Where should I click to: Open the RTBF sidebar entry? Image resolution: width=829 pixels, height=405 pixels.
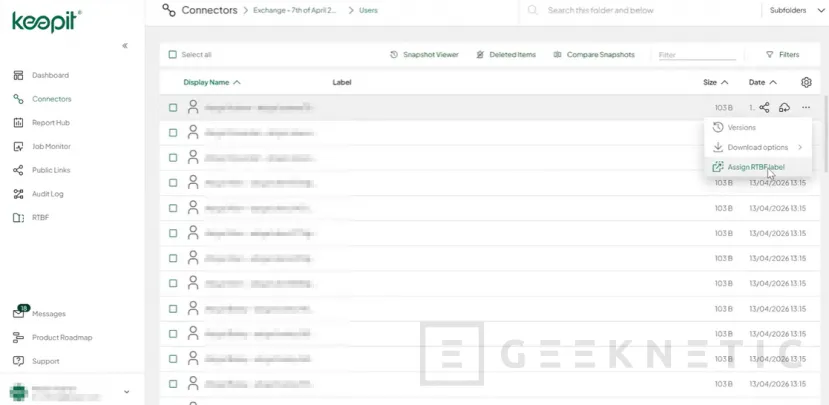pos(31,217)
